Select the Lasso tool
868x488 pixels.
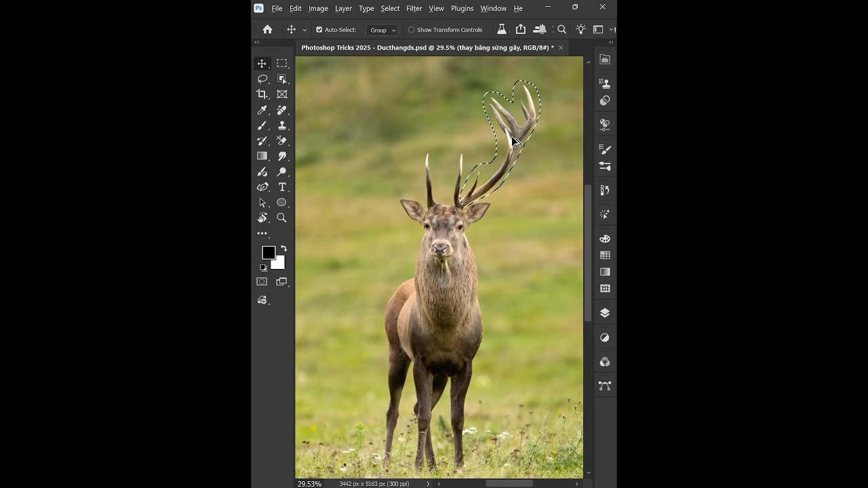tap(262, 79)
